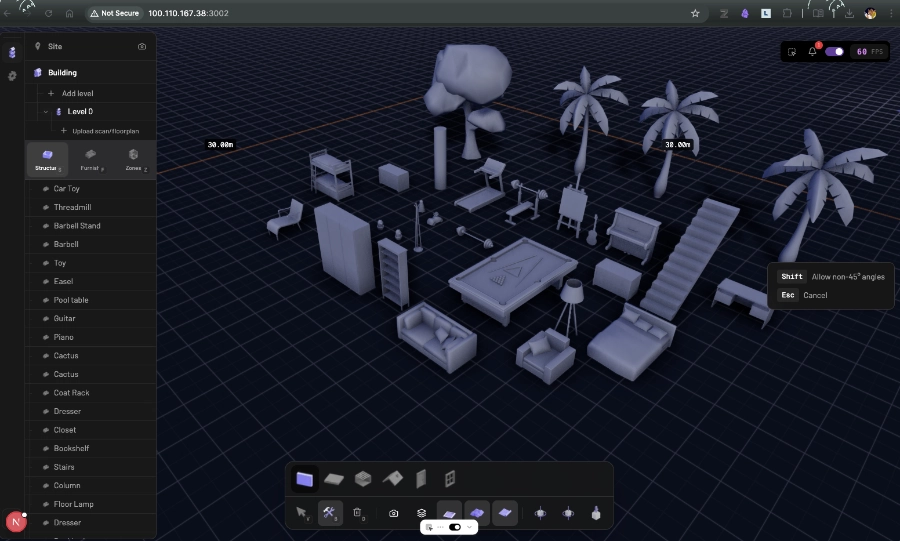Viewport: 900px width, 541px height.
Task: Click the cube-with-figure icon in toolbar
Action: pyautogui.click(x=596, y=513)
